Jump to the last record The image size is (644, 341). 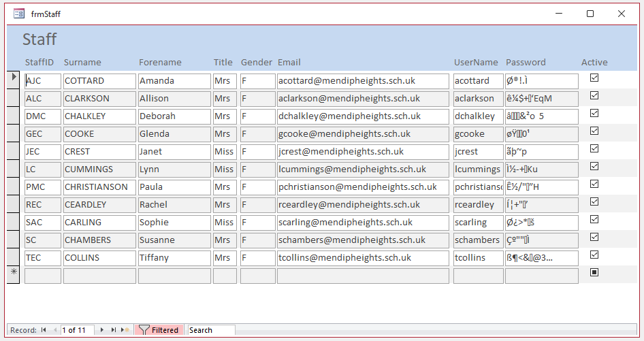coord(114,330)
